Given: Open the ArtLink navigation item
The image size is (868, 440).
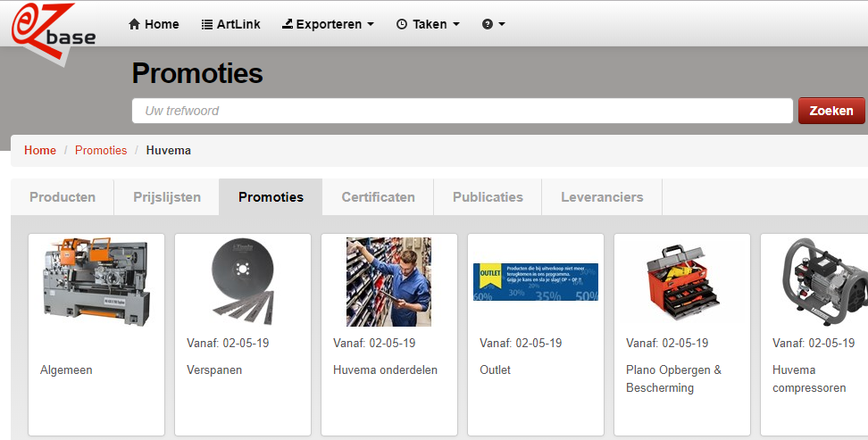Looking at the screenshot, I should 230,24.
